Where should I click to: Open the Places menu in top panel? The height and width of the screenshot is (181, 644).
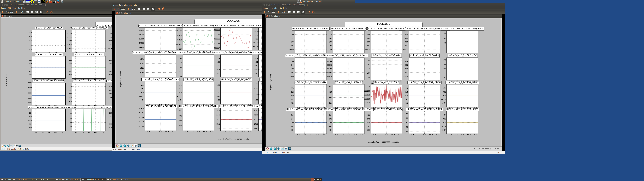click(19, 2)
